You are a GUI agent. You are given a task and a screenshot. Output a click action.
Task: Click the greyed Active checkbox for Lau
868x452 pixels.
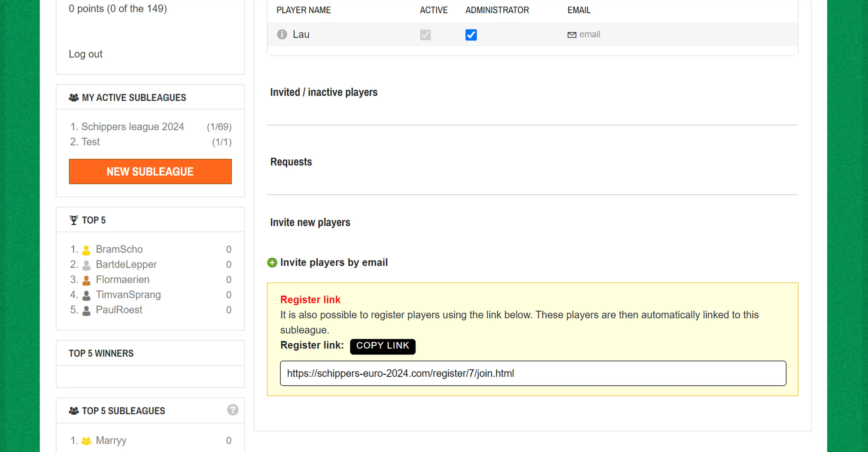tap(425, 35)
